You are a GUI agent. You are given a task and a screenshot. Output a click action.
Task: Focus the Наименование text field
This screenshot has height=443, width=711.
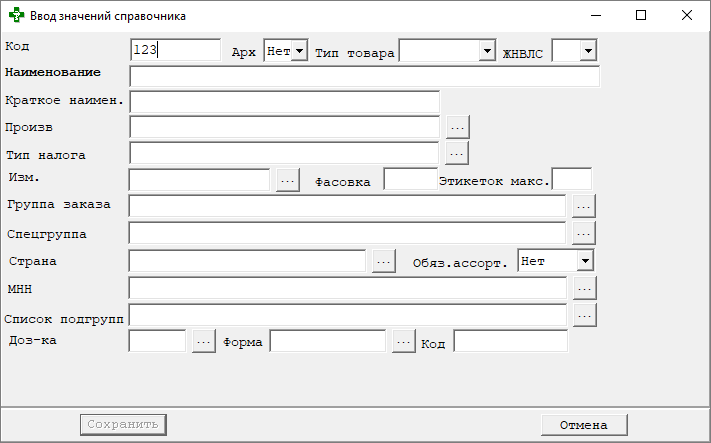pos(364,77)
